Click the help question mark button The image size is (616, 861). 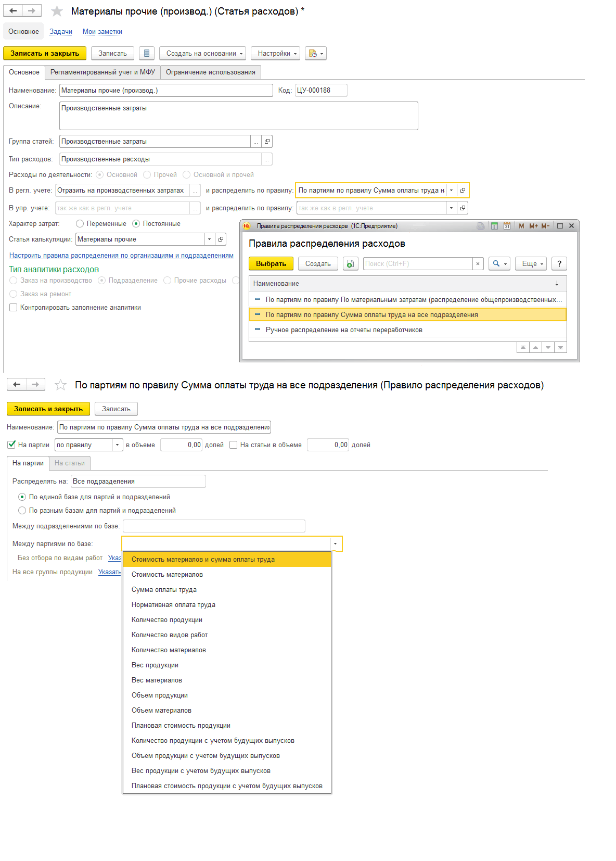[x=559, y=263]
